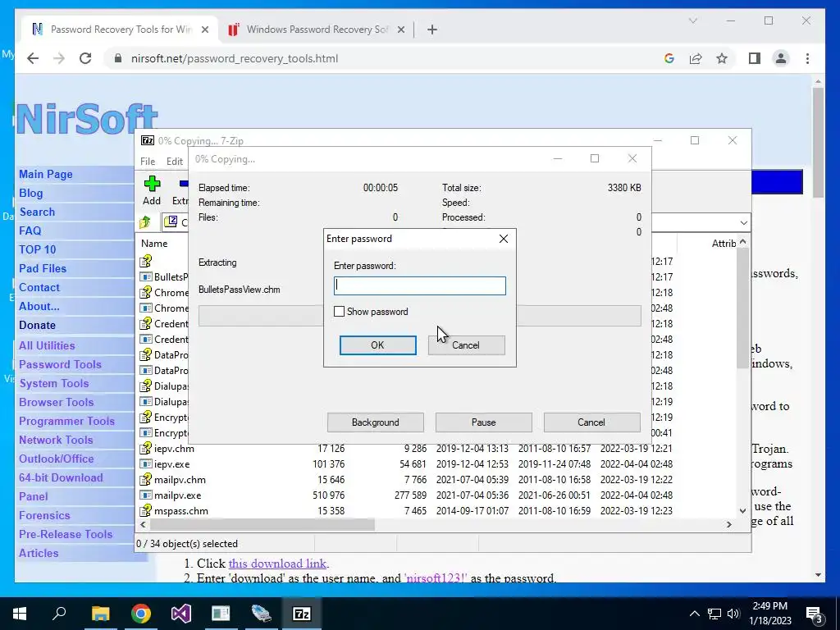Viewport: 840px width, 630px height.
Task: Click 'this download link' hyperlink
Action: tap(277, 564)
